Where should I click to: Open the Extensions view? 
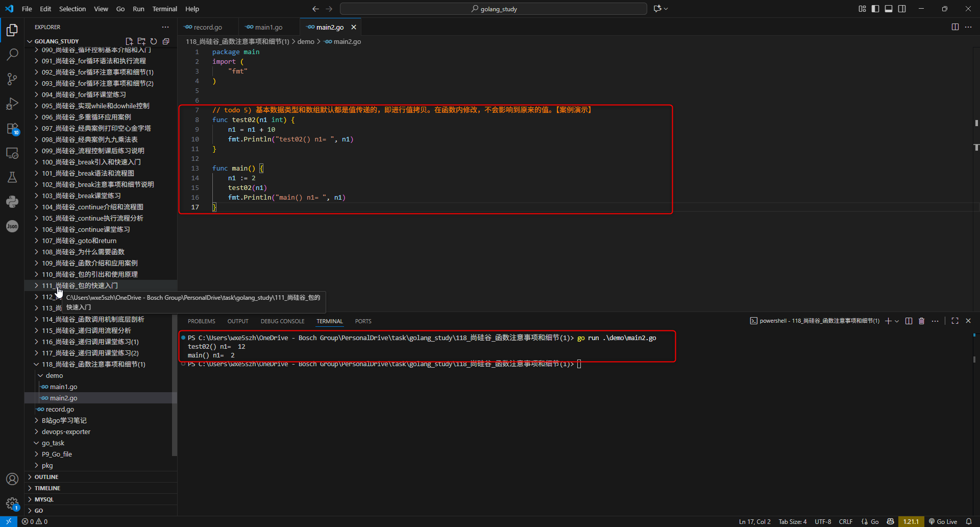coord(12,128)
